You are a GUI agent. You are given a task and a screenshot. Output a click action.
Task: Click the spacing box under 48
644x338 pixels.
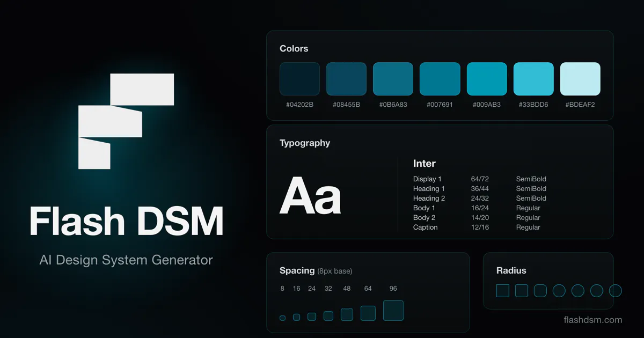click(347, 314)
